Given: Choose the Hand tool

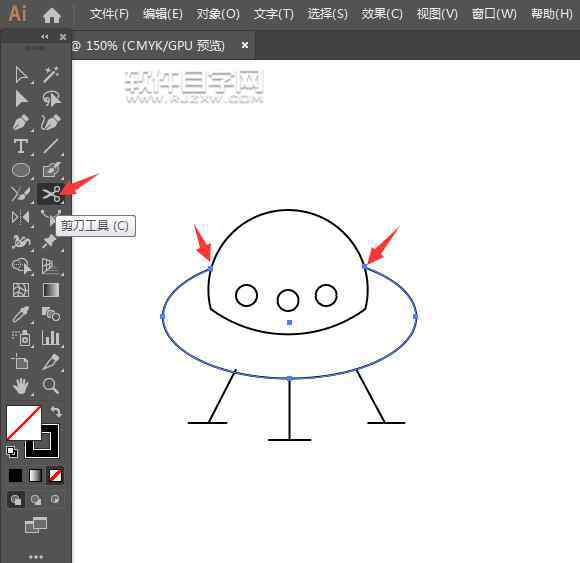Looking at the screenshot, I should pos(21,386).
